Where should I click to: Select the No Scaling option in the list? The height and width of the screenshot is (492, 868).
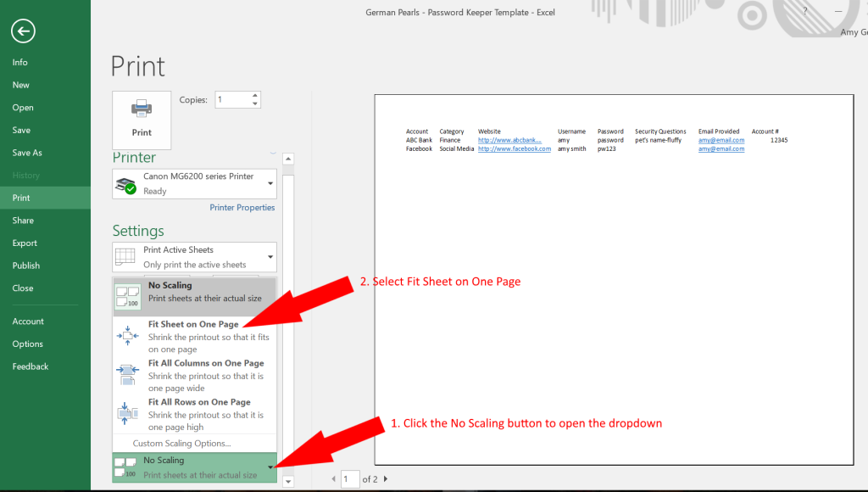point(194,296)
